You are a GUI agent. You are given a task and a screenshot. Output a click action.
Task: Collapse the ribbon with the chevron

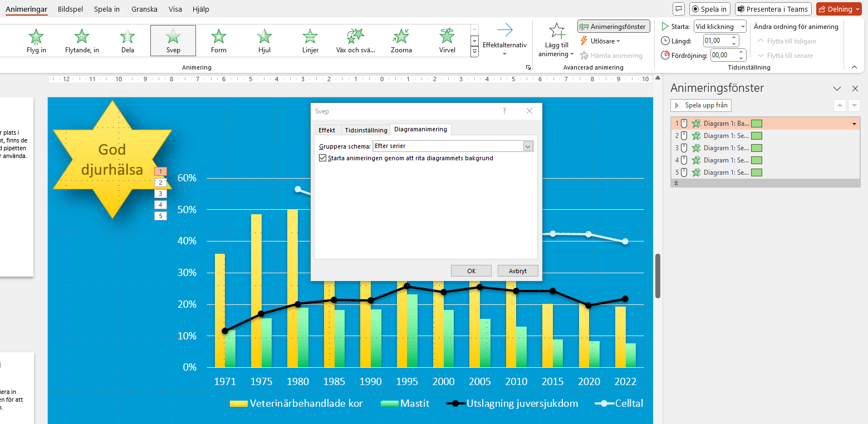(855, 67)
